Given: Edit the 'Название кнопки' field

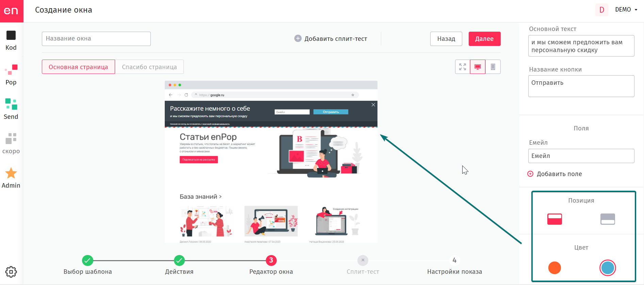Looking at the screenshot, I should (581, 86).
